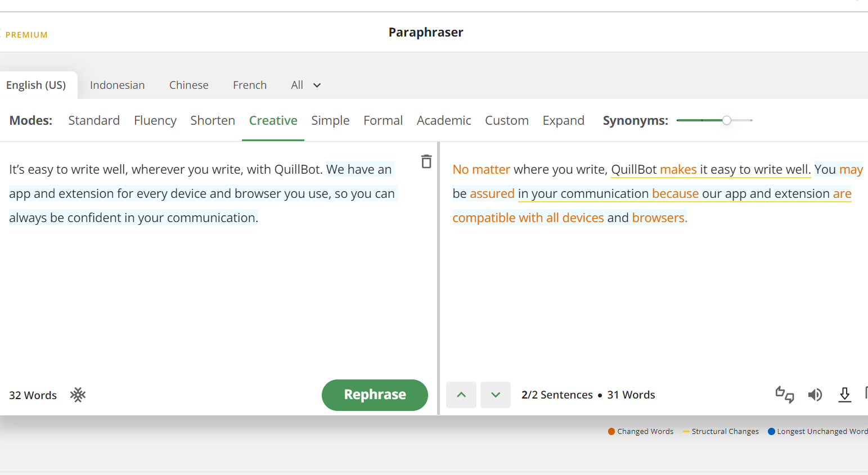Select Standard paraphrasing mode
Screen dimensions: 868x475
click(x=94, y=120)
